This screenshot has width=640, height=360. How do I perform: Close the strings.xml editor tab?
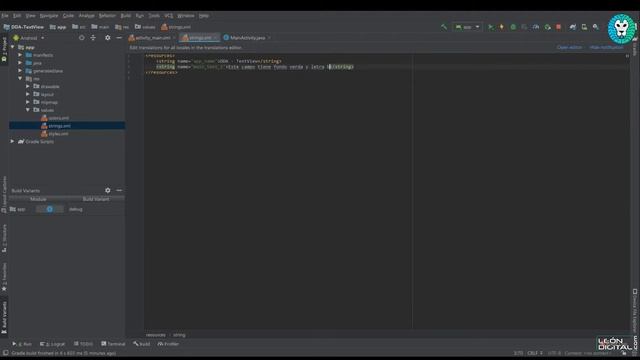(216, 38)
